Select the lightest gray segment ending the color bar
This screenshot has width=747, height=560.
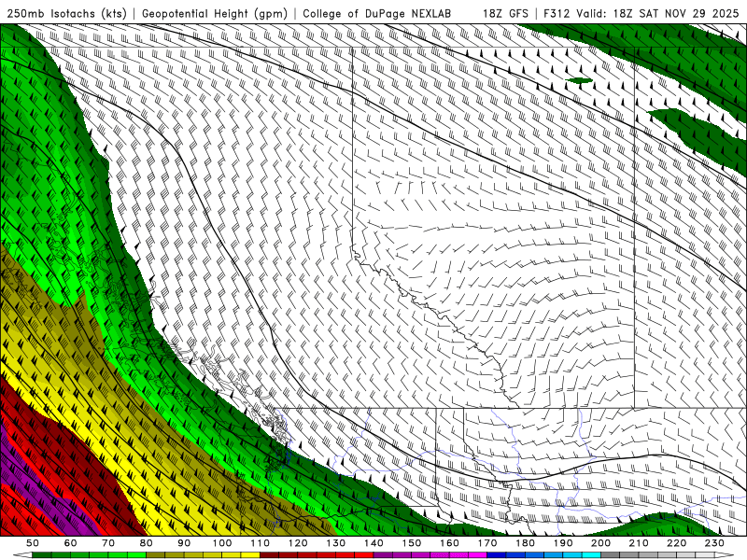705,554
